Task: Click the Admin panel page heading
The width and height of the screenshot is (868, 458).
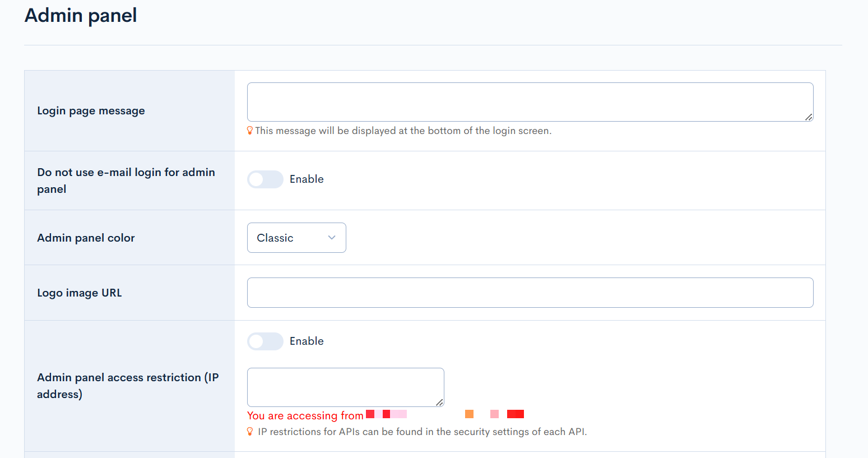Action: tap(81, 16)
